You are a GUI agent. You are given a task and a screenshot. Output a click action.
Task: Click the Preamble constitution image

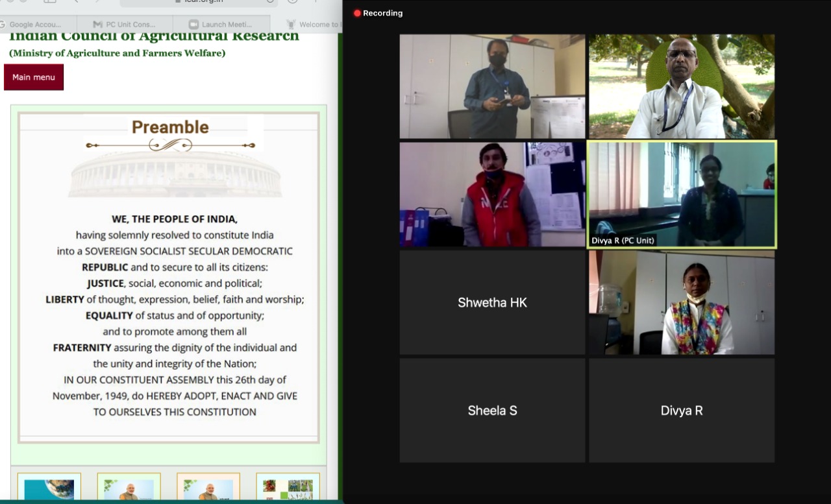pos(169,277)
